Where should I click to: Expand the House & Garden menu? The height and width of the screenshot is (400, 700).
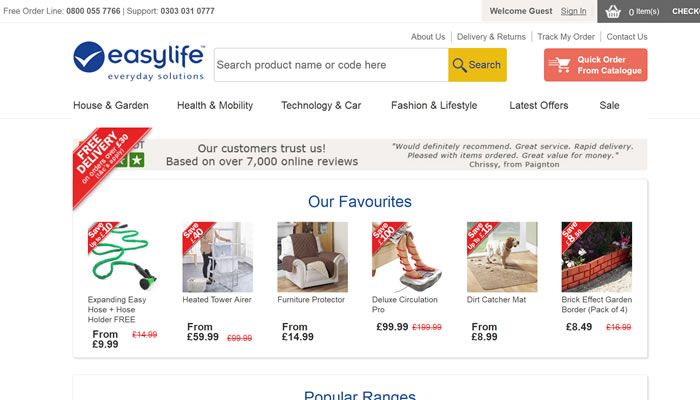[x=111, y=105]
